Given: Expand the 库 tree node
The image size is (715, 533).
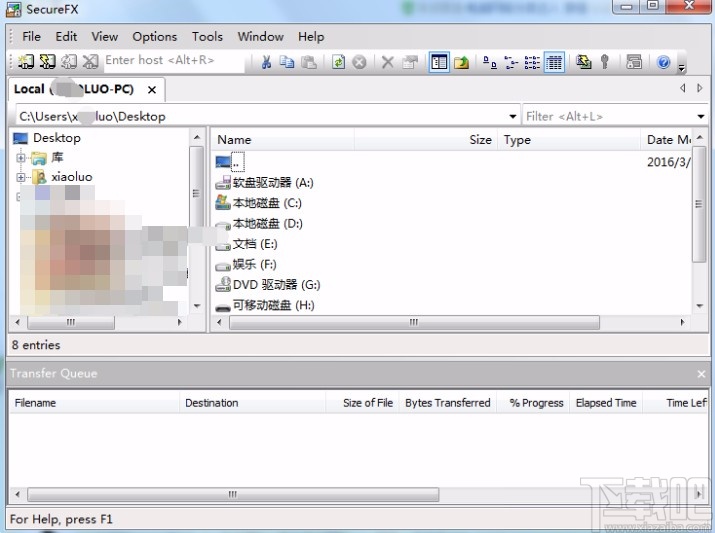Looking at the screenshot, I should 21,158.
